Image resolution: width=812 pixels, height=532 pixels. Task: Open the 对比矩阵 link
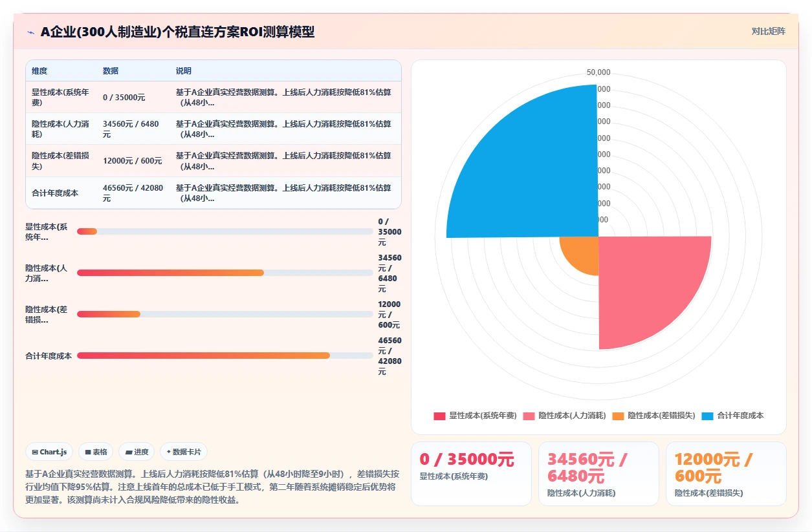(768, 31)
